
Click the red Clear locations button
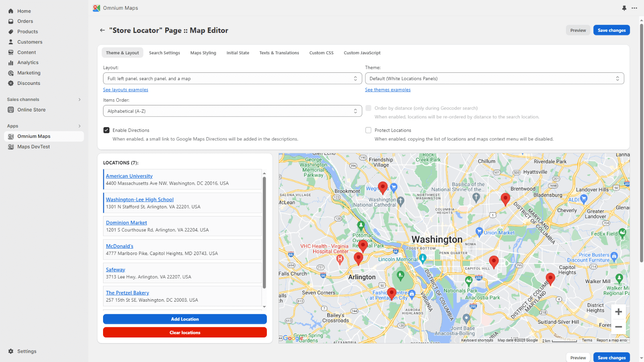coord(185,333)
